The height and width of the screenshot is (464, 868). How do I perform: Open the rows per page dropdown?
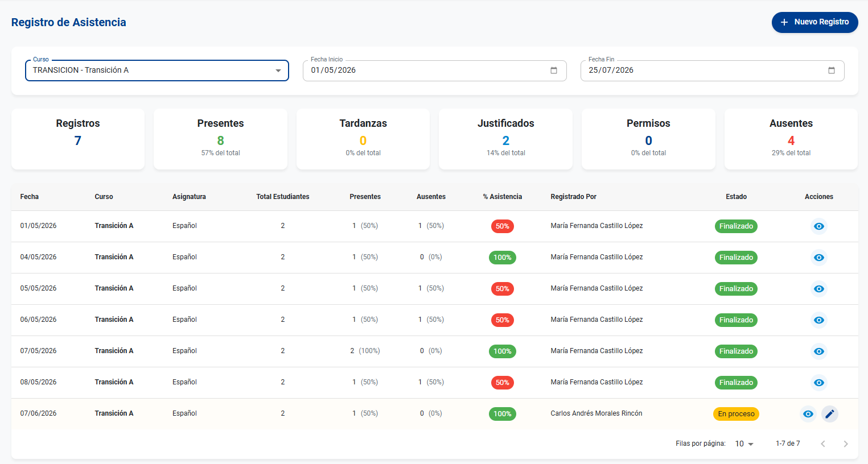[x=744, y=444]
